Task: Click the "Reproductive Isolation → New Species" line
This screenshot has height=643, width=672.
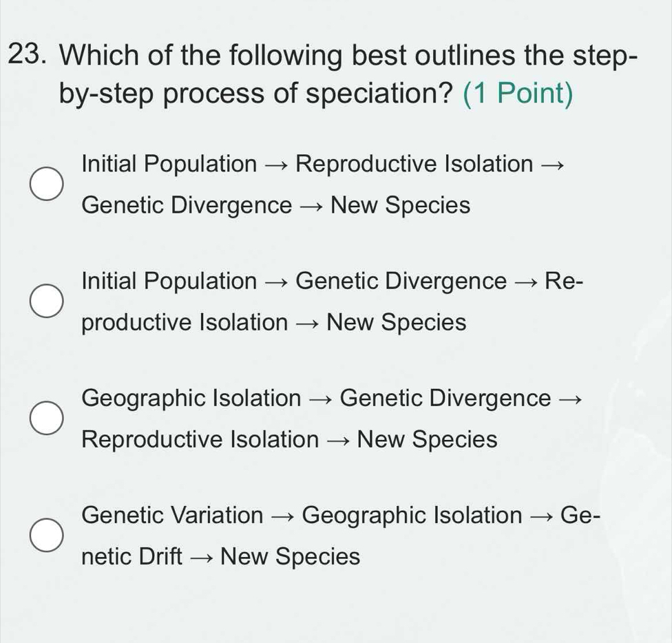Action: click(x=288, y=439)
